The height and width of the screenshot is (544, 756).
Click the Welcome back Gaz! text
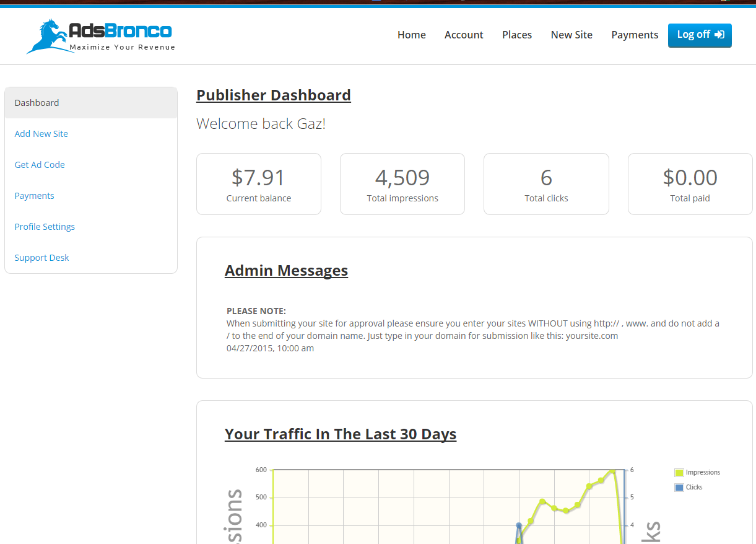pyautogui.click(x=261, y=124)
